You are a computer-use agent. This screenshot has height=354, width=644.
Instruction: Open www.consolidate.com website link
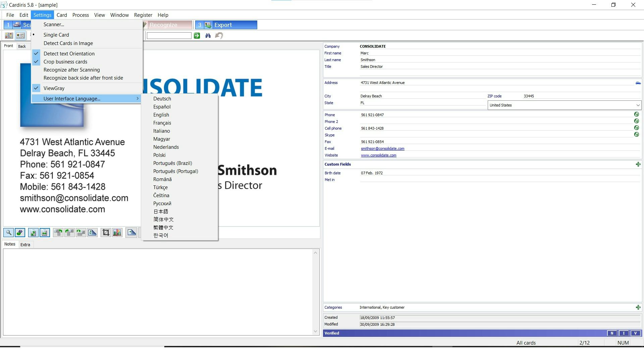coord(378,155)
